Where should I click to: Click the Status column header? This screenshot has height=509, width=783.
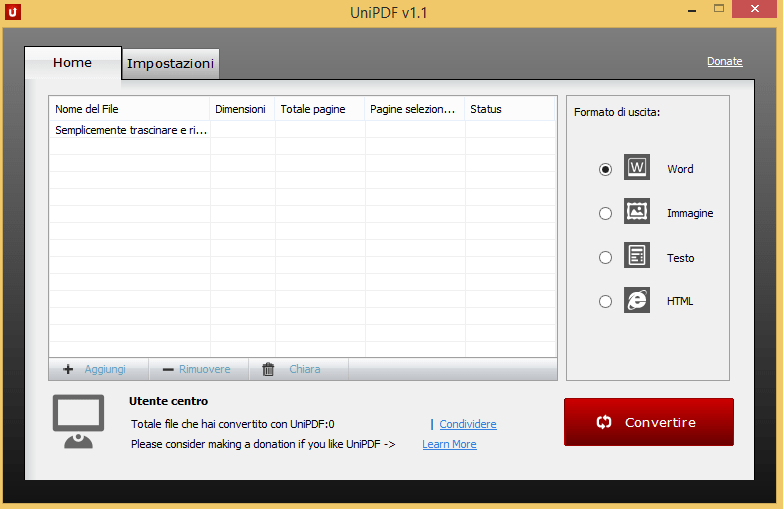coord(510,109)
